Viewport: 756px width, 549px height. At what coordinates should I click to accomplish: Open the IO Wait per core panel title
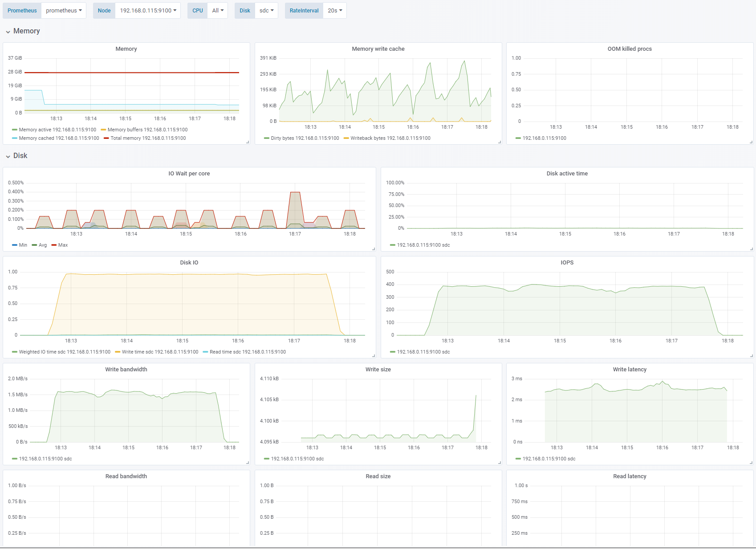coord(189,174)
